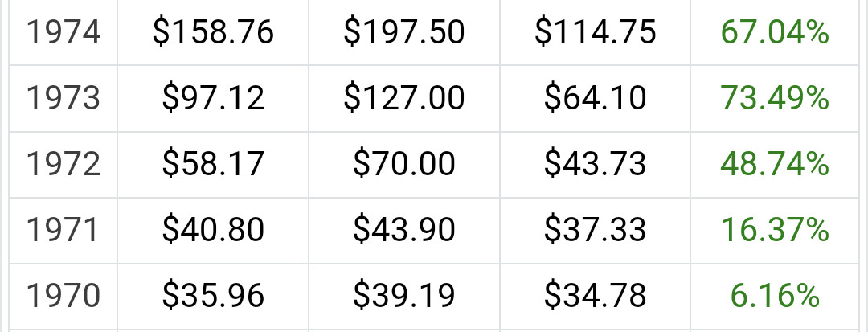Click the 48.74% percentage
The image size is (868, 332).
click(775, 165)
